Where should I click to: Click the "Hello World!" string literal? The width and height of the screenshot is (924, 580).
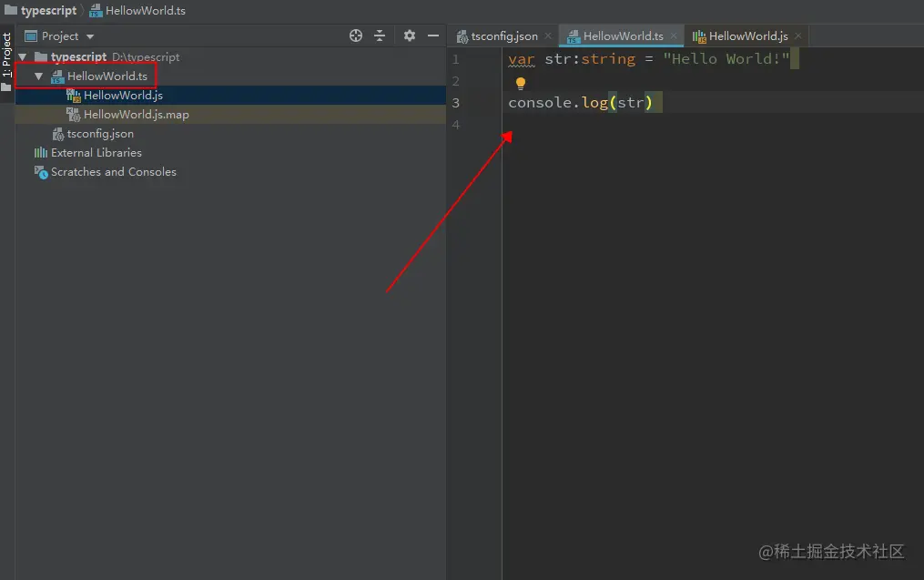(726, 59)
